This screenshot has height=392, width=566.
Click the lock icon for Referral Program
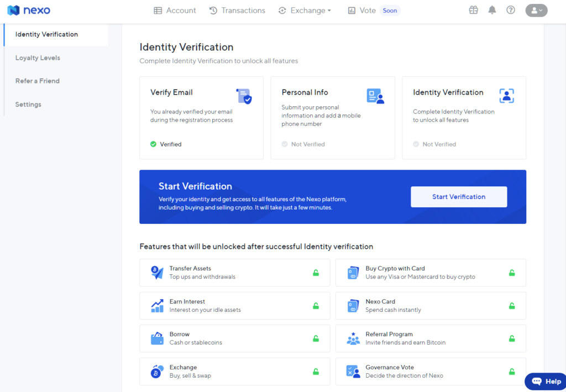512,338
